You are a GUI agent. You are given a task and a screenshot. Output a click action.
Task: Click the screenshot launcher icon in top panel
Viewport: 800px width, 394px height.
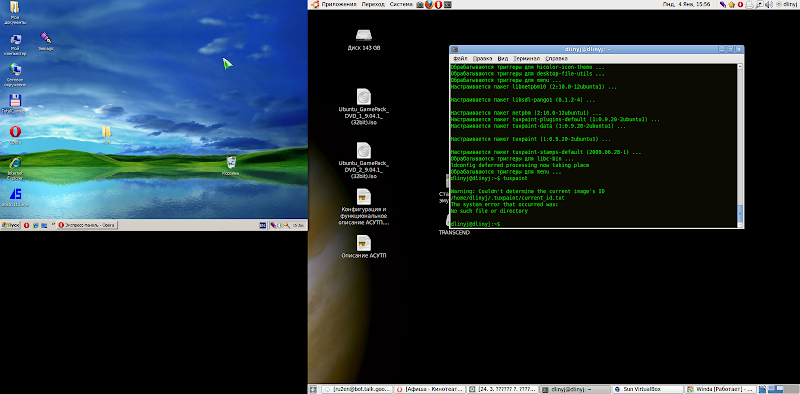tap(420, 5)
